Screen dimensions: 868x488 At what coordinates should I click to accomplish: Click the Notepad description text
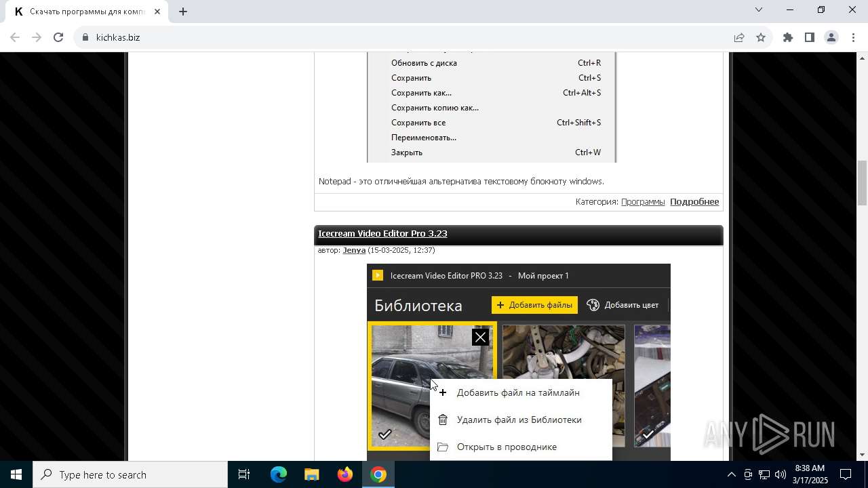point(461,181)
